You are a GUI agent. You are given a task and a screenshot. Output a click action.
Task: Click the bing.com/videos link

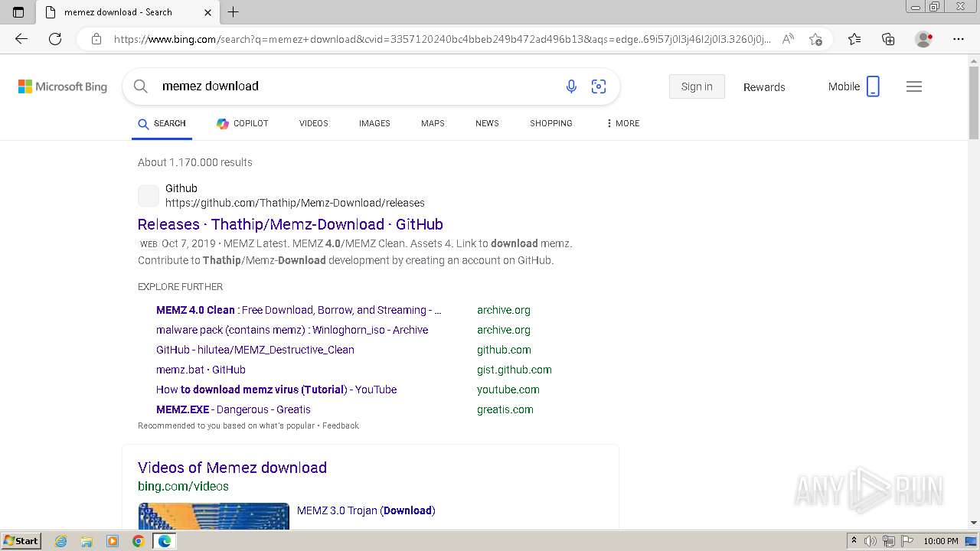[x=183, y=486]
